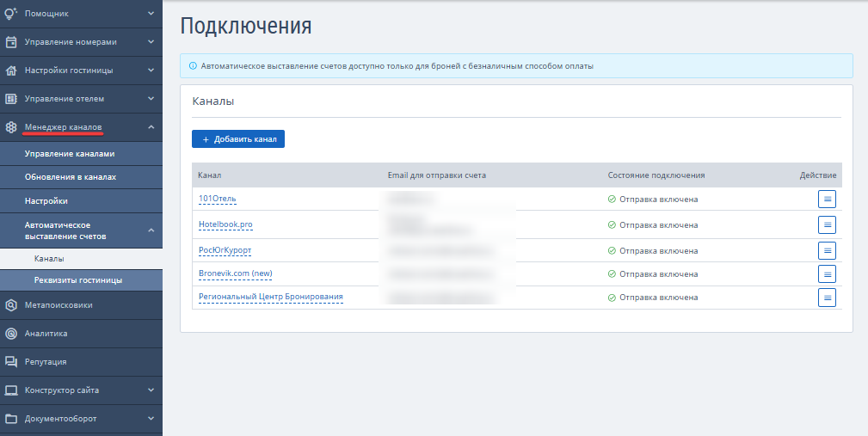Open the Hotelbook.pro channel link

(x=225, y=224)
